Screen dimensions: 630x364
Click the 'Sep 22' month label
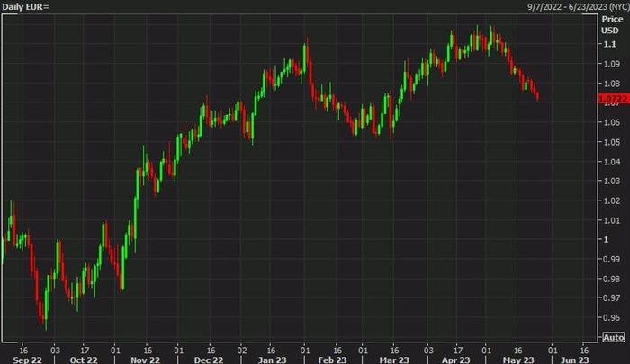pyautogui.click(x=27, y=360)
